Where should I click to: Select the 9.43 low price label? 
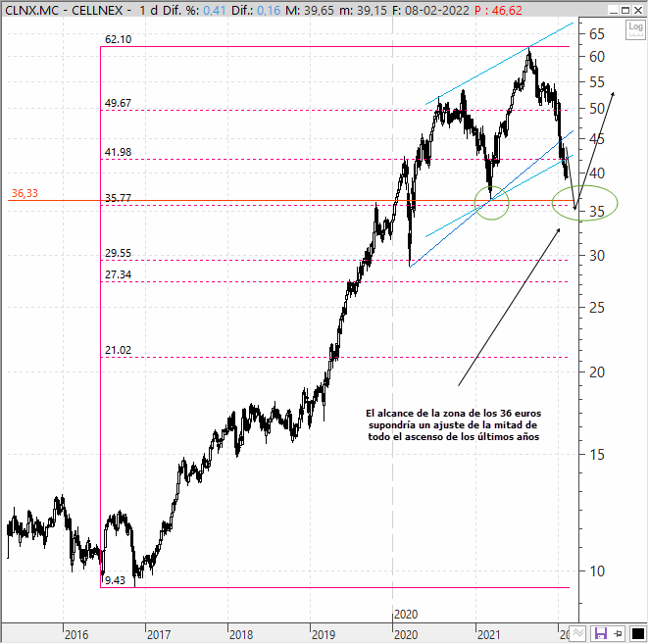click(x=115, y=580)
